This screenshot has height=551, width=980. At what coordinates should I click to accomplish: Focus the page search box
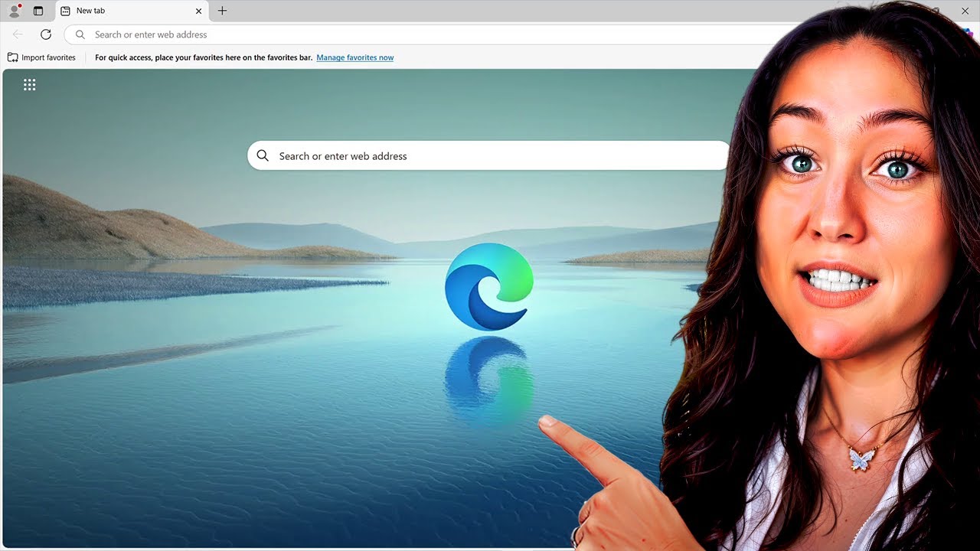488,155
